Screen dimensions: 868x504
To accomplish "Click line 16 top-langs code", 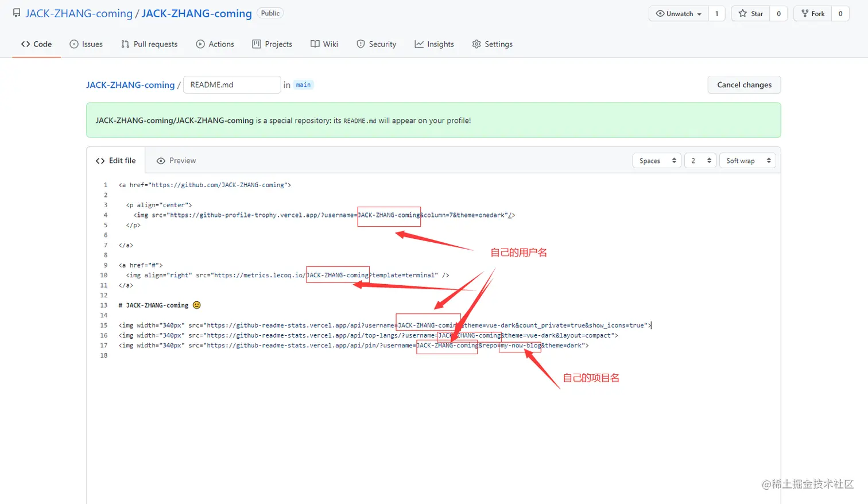I will 369,335.
